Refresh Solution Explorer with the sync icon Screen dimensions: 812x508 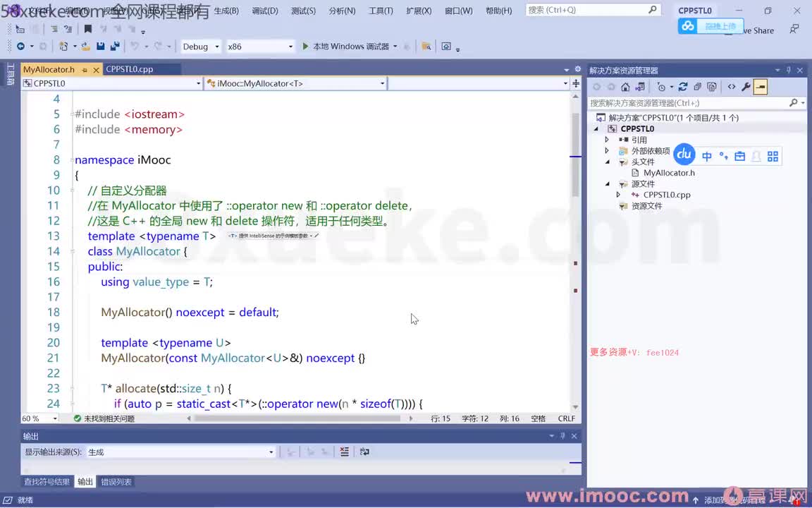point(683,87)
